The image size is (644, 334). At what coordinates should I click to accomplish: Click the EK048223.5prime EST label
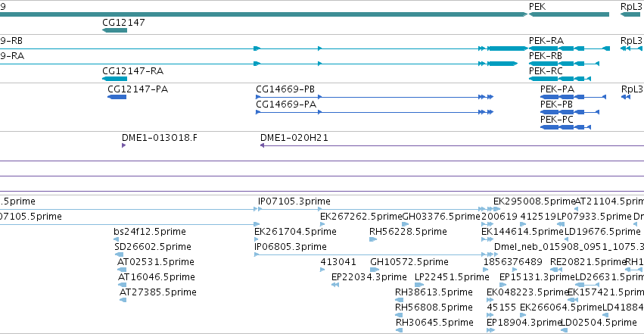tap(527, 292)
